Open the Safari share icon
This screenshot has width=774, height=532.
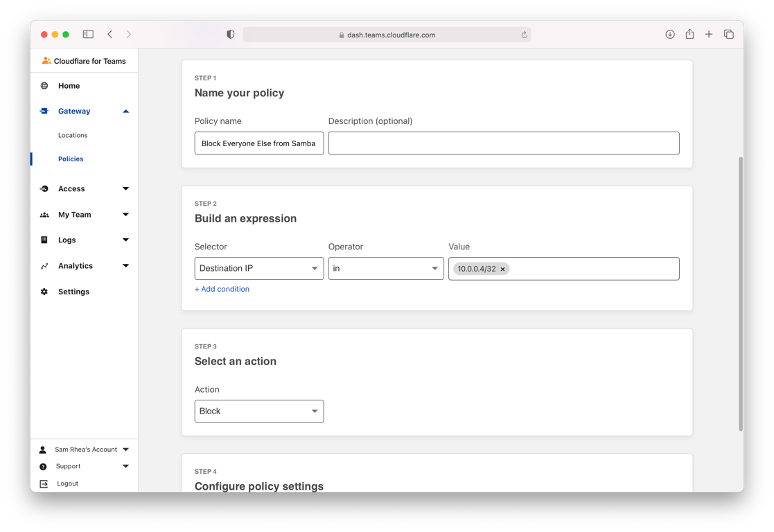click(689, 34)
